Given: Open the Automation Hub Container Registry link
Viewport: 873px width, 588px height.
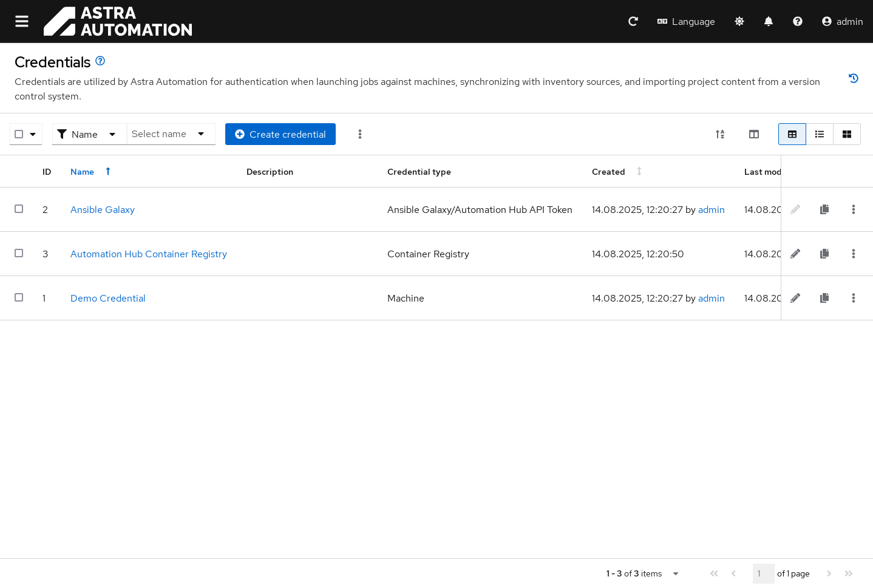Looking at the screenshot, I should pos(148,254).
